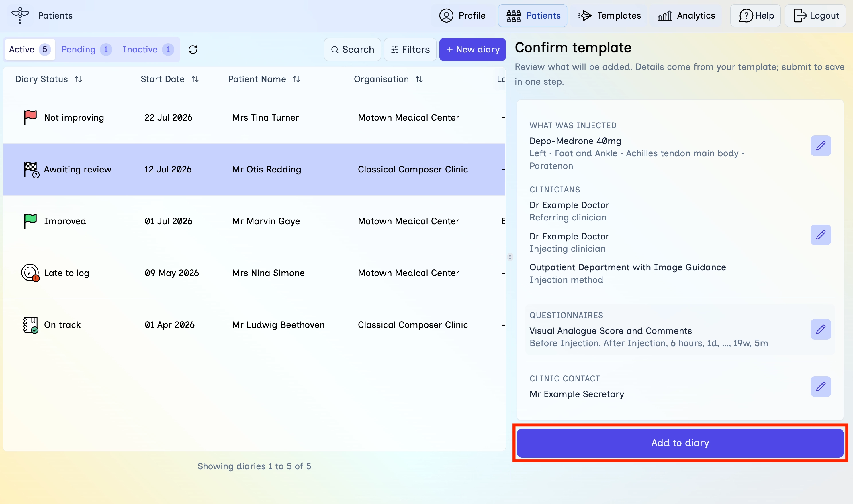The height and width of the screenshot is (504, 853).
Task: Select the Mr Otis Redding row
Action: click(254, 170)
